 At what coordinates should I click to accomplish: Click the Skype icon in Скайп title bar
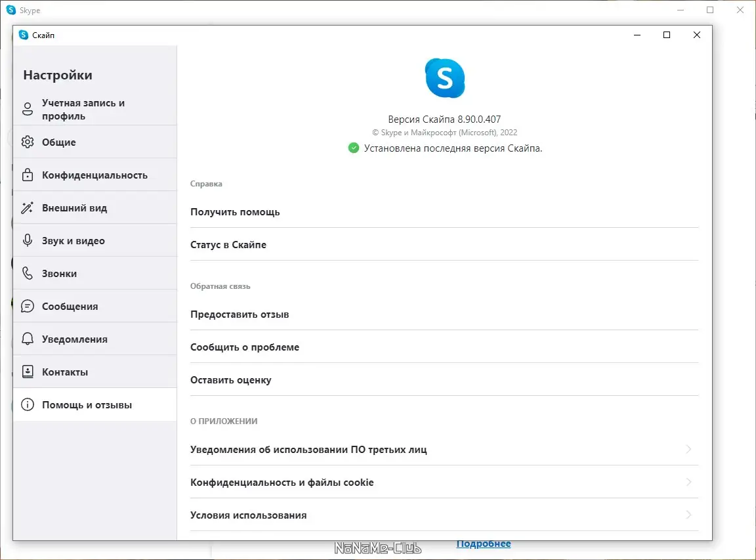(x=23, y=35)
